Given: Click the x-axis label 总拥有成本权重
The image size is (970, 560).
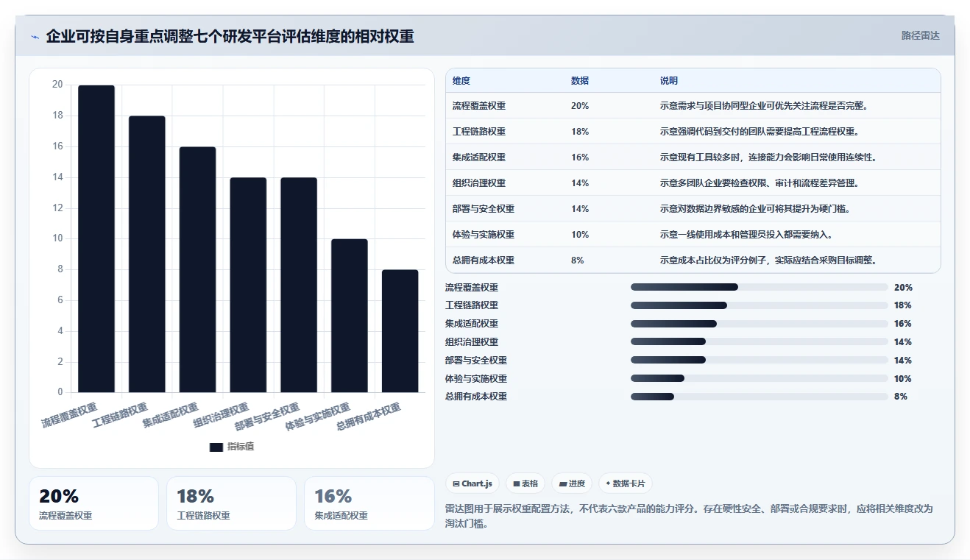Looking at the screenshot, I should tap(369, 417).
